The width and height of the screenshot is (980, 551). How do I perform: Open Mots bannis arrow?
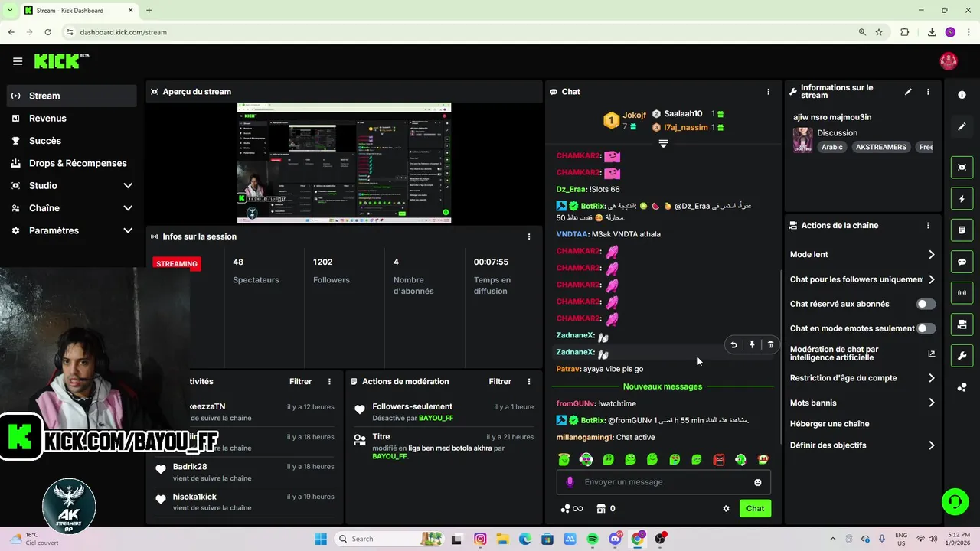point(932,403)
